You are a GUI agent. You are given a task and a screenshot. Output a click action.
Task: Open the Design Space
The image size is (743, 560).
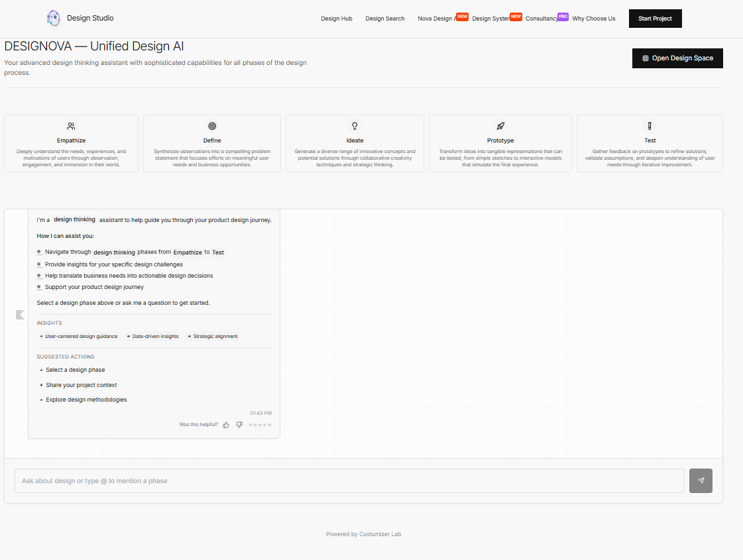pyautogui.click(x=677, y=58)
